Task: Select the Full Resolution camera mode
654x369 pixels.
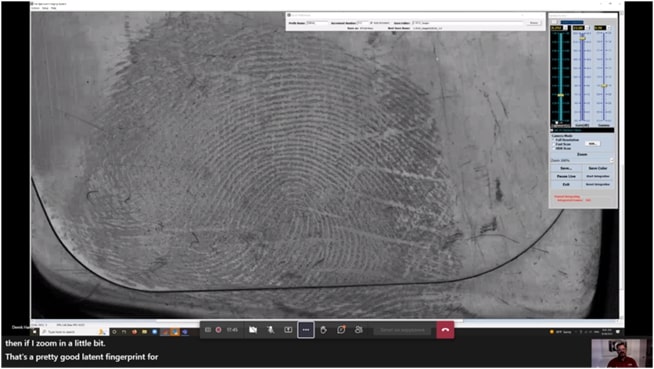Action: [566, 140]
